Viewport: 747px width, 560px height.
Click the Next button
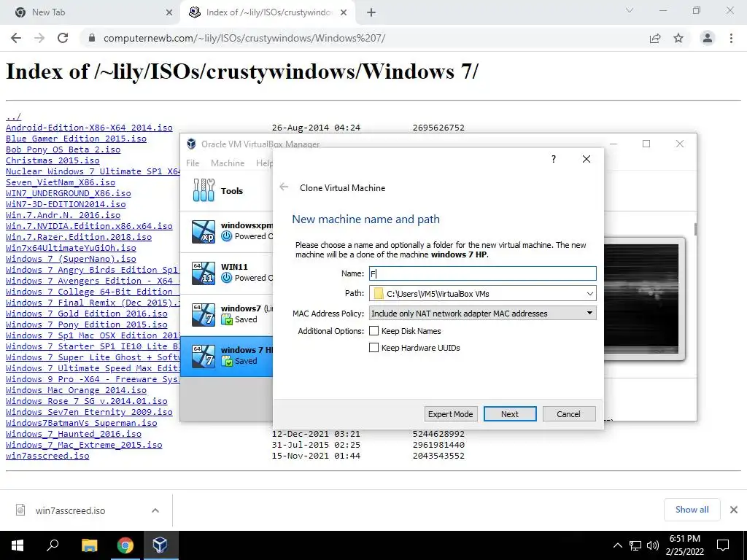point(510,414)
